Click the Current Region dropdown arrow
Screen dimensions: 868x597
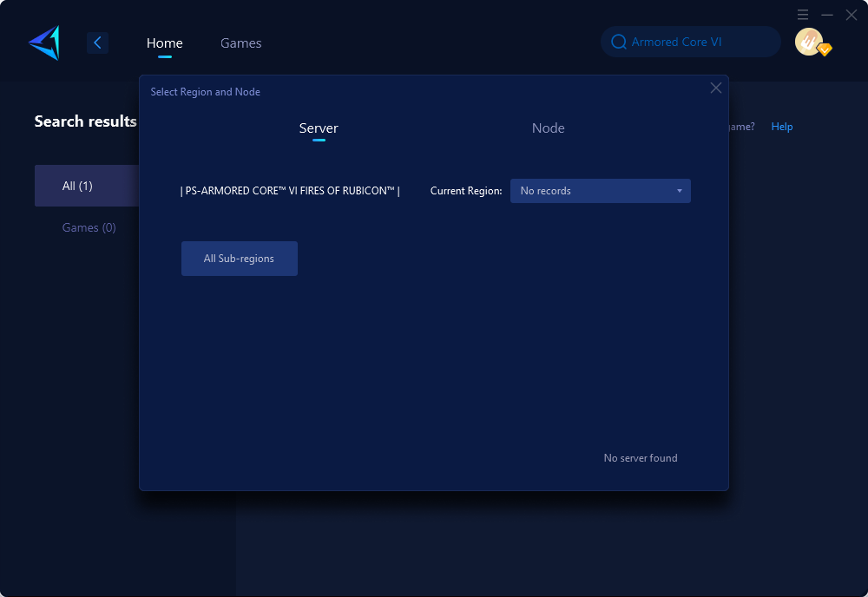(680, 191)
